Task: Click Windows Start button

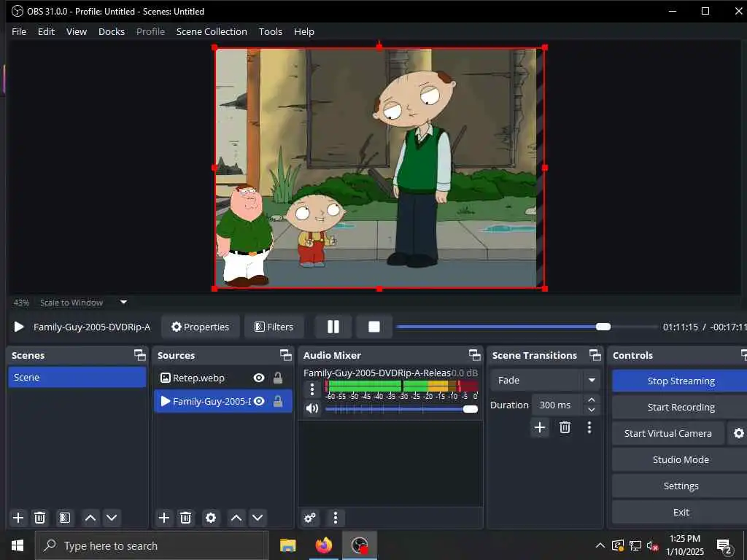Action: point(18,545)
